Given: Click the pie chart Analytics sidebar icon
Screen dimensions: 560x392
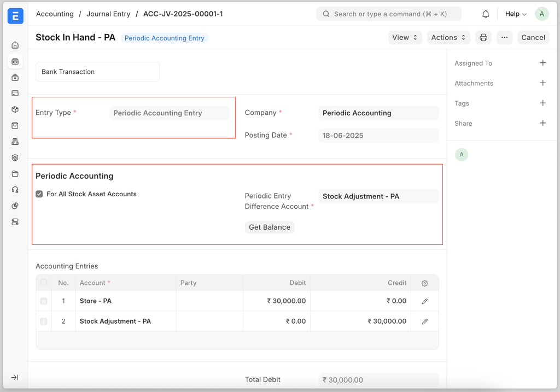Looking at the screenshot, I should point(15,206).
